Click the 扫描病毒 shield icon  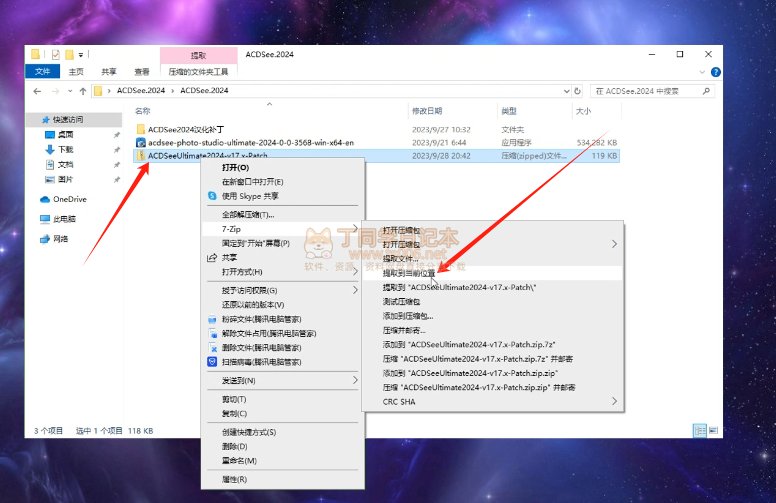[212, 362]
